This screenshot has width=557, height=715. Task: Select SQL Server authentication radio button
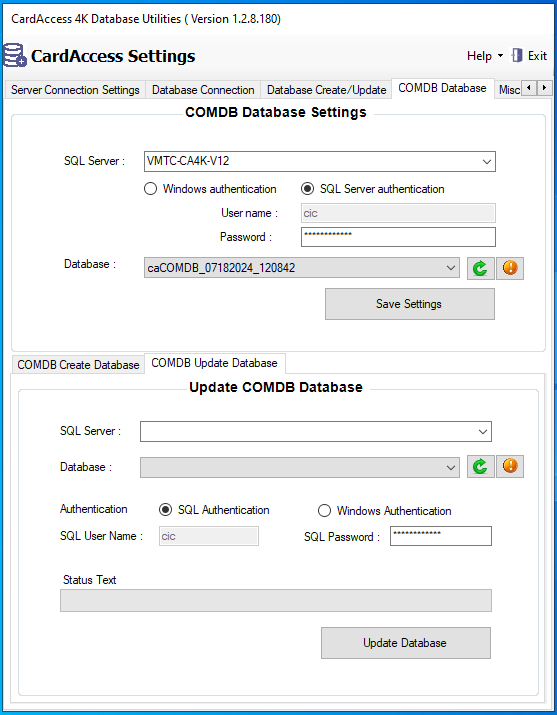(308, 189)
